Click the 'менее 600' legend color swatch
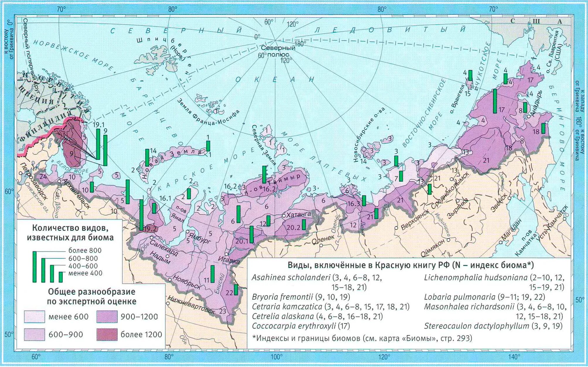The width and height of the screenshot is (588, 367). click(x=34, y=317)
